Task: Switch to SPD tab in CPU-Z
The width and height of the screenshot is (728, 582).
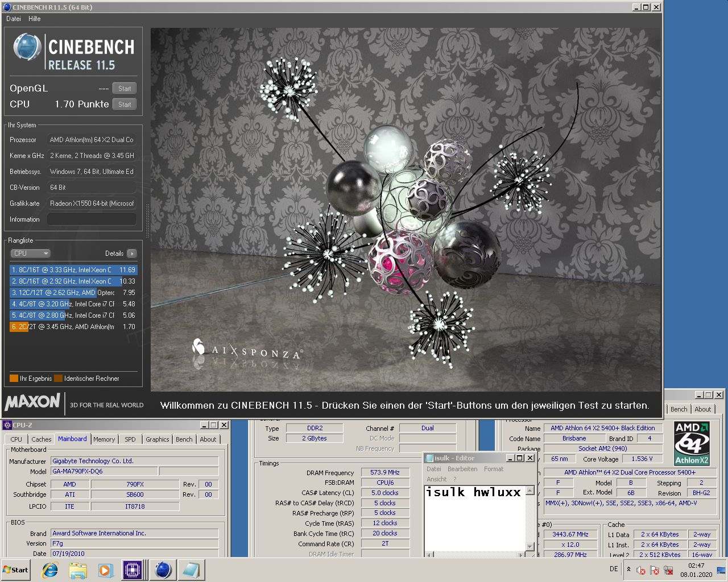Action: 130,439
